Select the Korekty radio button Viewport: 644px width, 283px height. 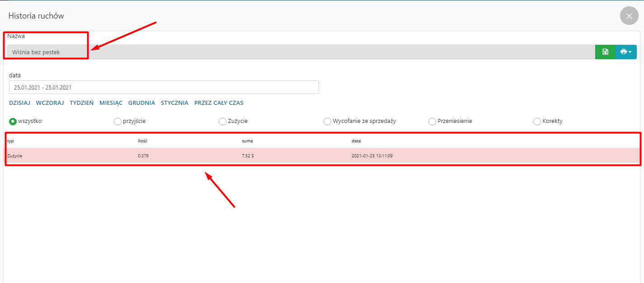pos(537,121)
